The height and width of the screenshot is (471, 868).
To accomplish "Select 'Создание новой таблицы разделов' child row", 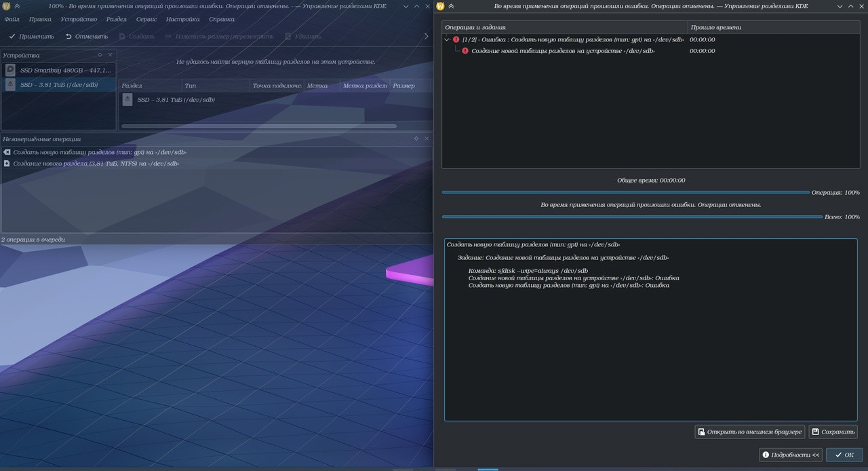I will pos(650,51).
